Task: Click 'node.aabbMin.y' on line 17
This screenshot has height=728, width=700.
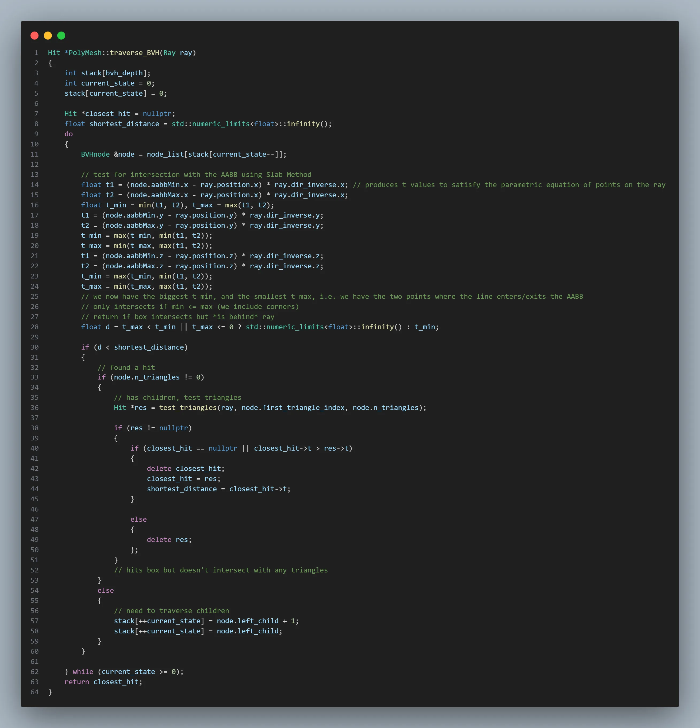Action: coord(134,215)
